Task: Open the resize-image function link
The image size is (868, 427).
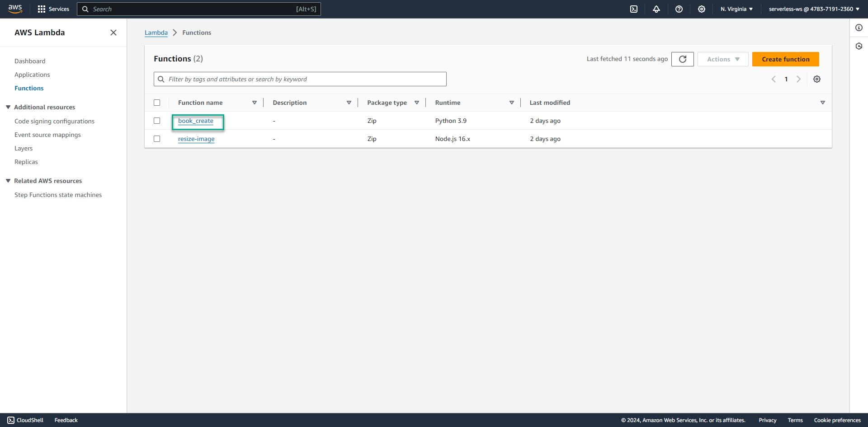Action: pos(196,139)
